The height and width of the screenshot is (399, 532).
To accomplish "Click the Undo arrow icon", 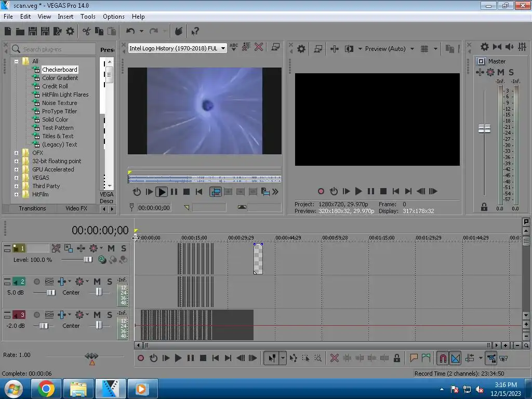I will [x=130, y=32].
